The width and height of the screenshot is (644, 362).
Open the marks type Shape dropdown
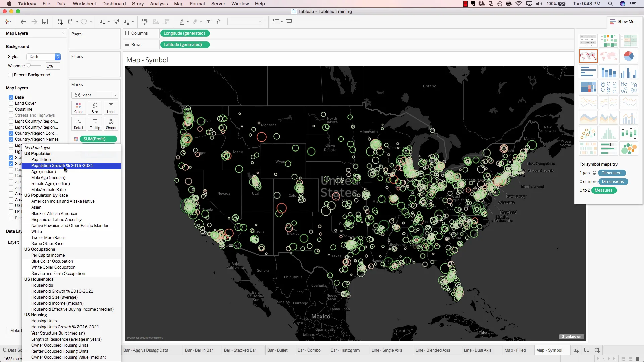(x=115, y=95)
